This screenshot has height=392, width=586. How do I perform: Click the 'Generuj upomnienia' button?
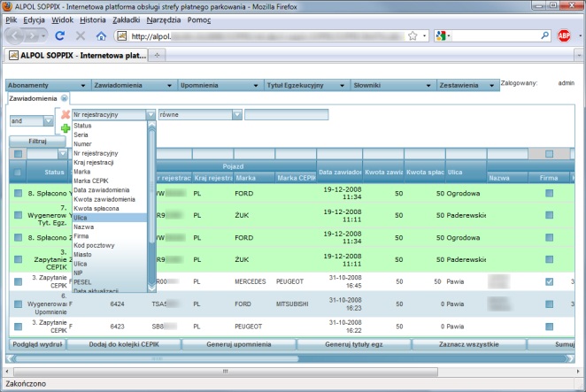[x=238, y=344]
